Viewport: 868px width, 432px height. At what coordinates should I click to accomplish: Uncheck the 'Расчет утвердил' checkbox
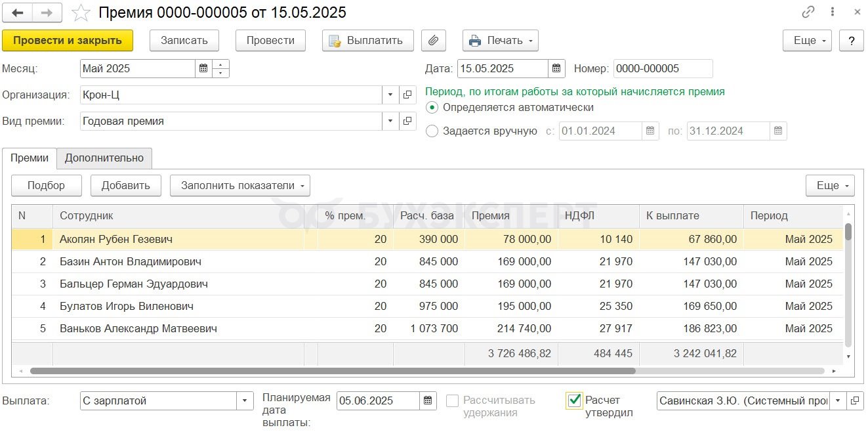[574, 400]
